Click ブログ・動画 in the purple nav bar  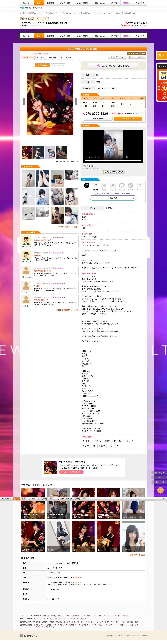point(65,36)
